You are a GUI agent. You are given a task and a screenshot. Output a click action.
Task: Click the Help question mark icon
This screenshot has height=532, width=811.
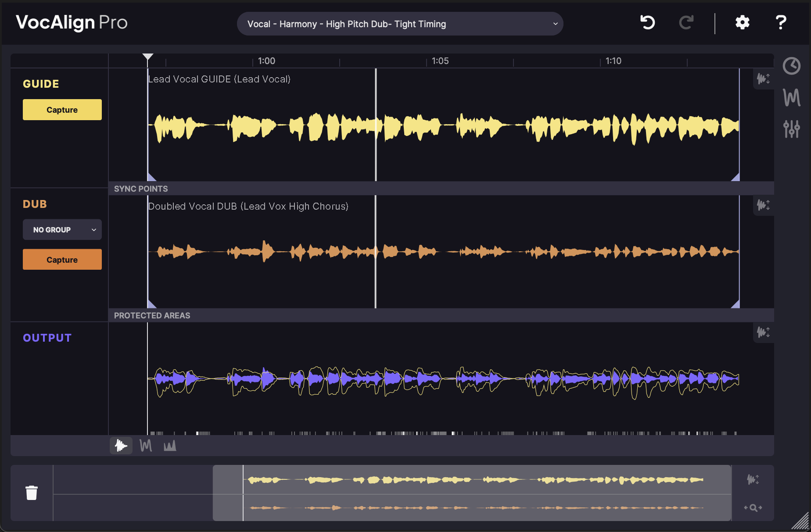[780, 23]
